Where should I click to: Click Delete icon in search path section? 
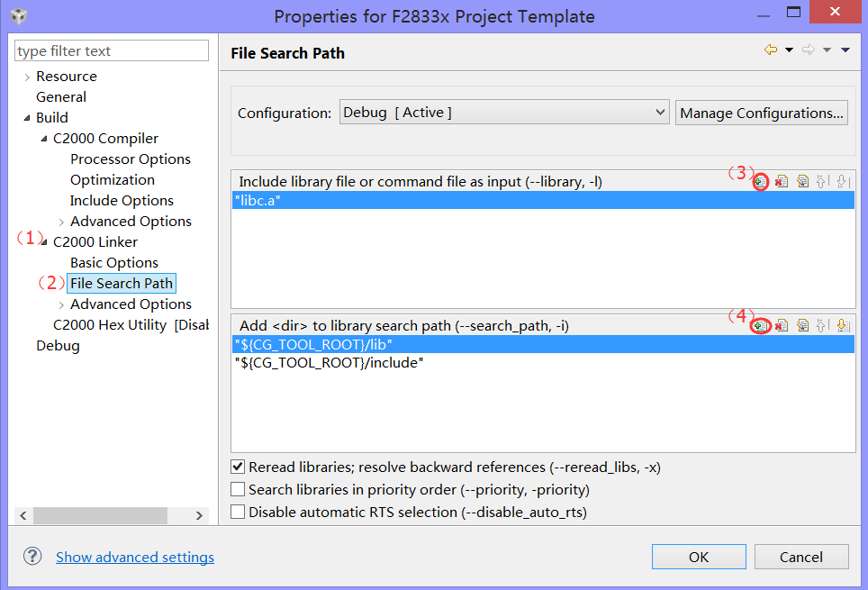point(782,325)
